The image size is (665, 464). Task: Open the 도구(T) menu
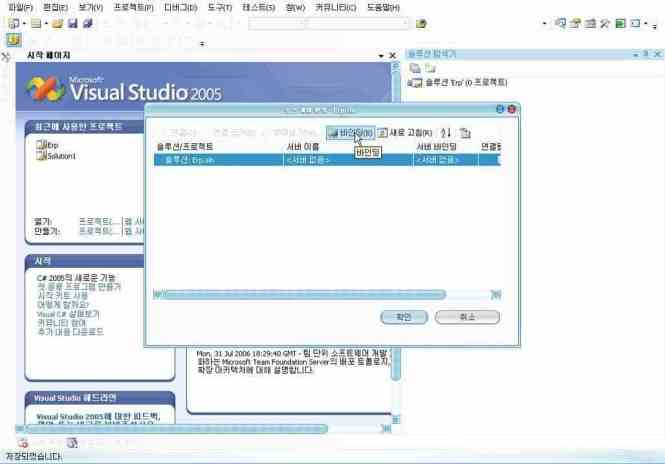click(x=219, y=8)
